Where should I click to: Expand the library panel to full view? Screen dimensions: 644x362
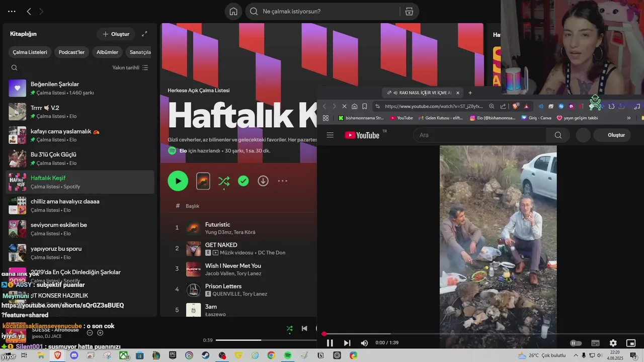coord(144,34)
